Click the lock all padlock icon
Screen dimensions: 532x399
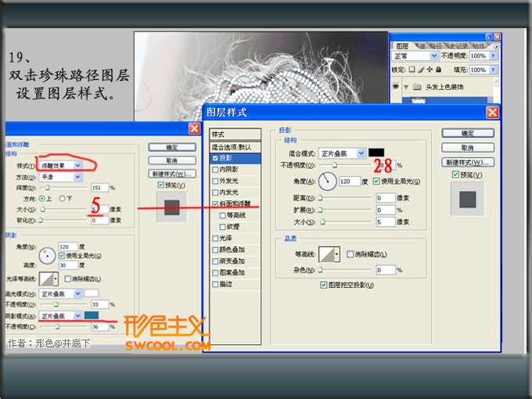point(439,70)
